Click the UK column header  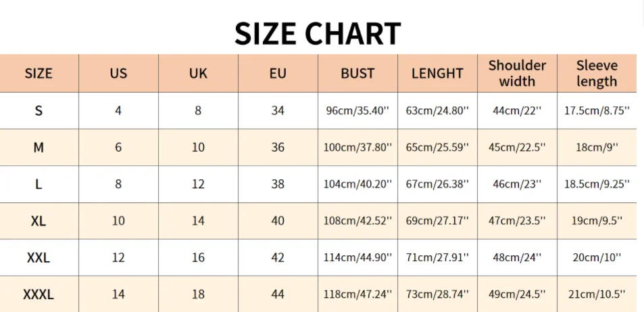(x=198, y=74)
